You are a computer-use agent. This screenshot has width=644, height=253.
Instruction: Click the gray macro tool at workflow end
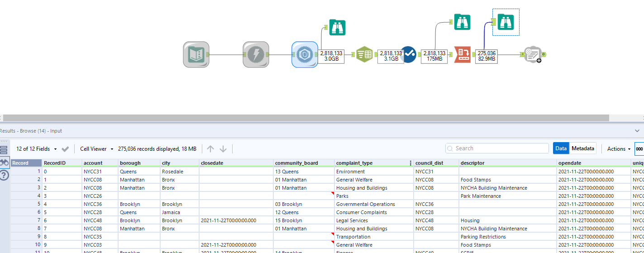(x=532, y=55)
